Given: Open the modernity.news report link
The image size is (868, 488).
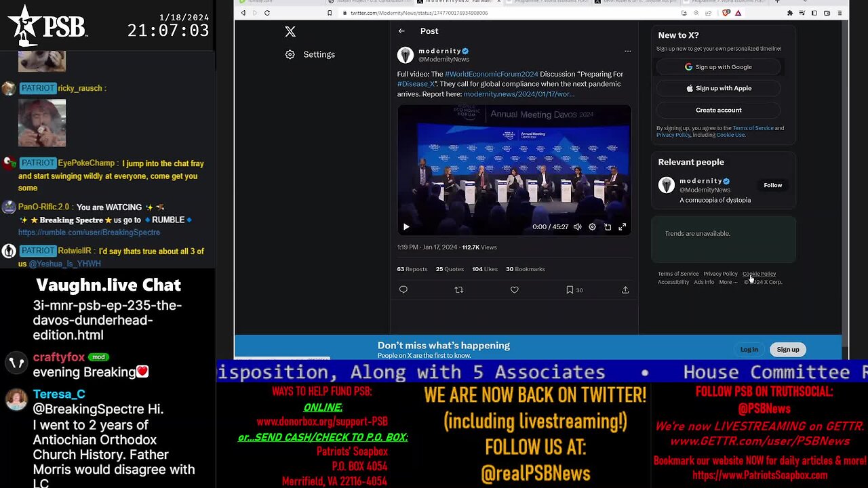Looking at the screenshot, I should 519,94.
